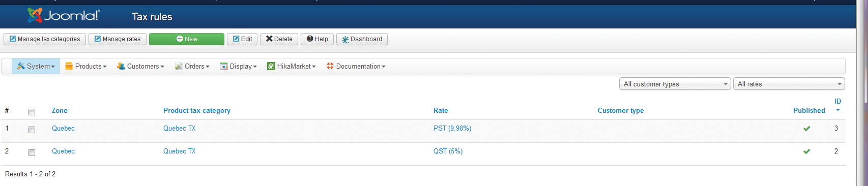The width and height of the screenshot is (868, 186).
Task: Click the Joomla! logo
Action: point(64,15)
